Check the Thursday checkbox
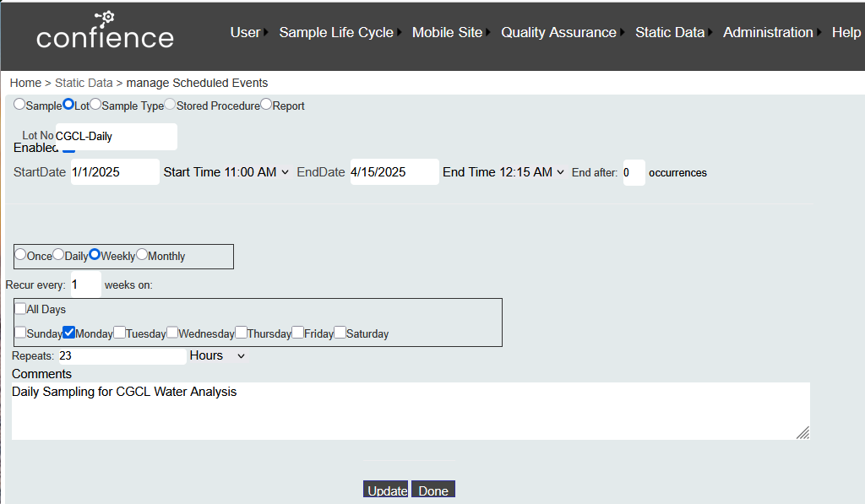Viewport: 865px width, 504px height. point(241,333)
